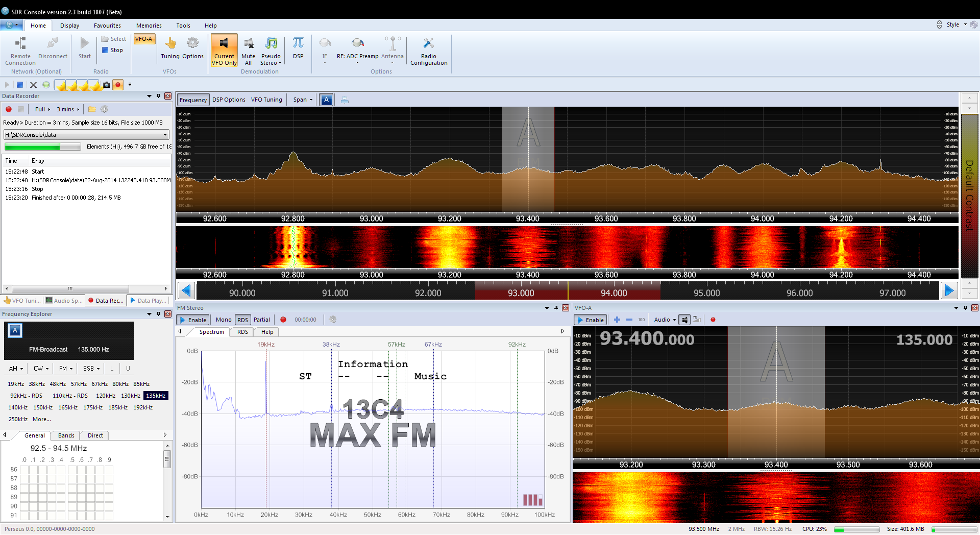Click the Disconnect radio icon

[x=53, y=48]
